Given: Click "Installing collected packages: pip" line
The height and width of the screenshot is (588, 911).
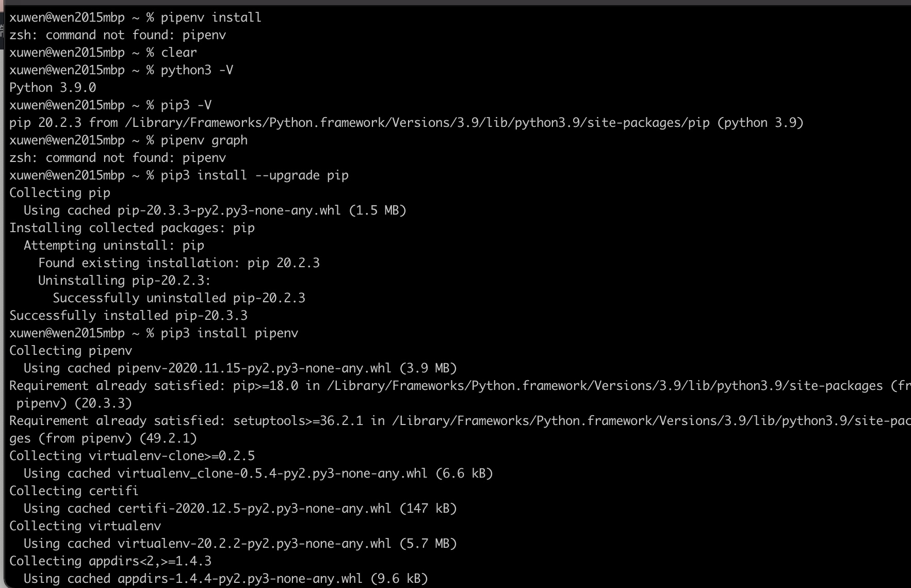Looking at the screenshot, I should point(132,228).
